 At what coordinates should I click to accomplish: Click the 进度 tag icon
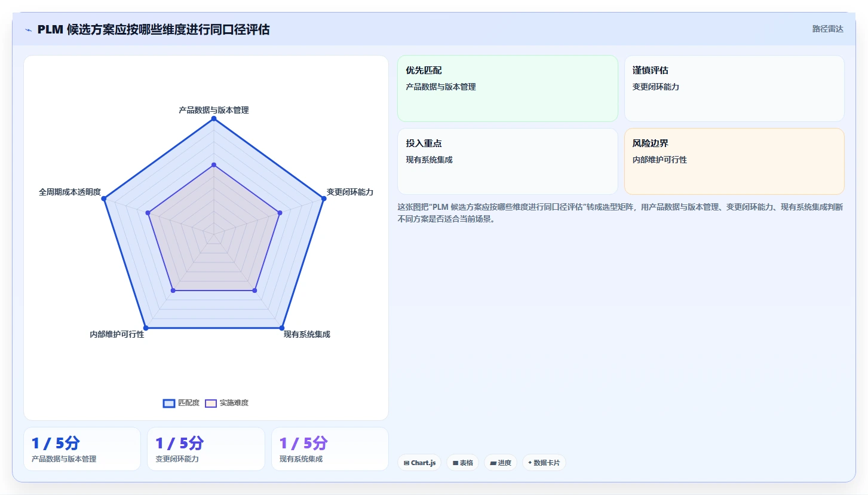pyautogui.click(x=493, y=463)
